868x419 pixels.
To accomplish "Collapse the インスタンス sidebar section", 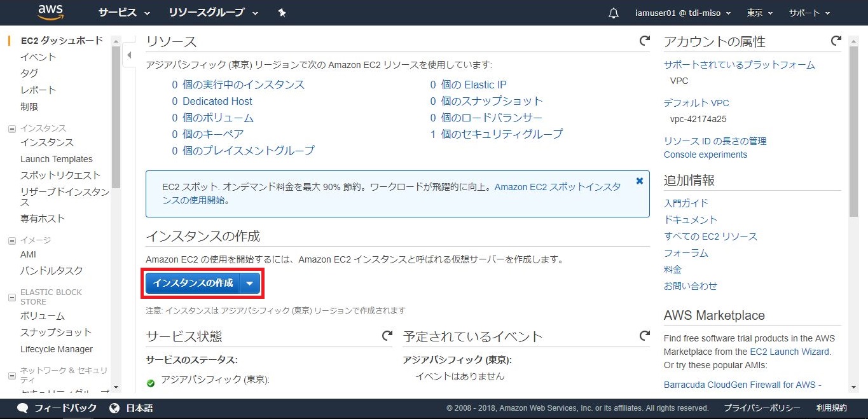I will [11, 128].
